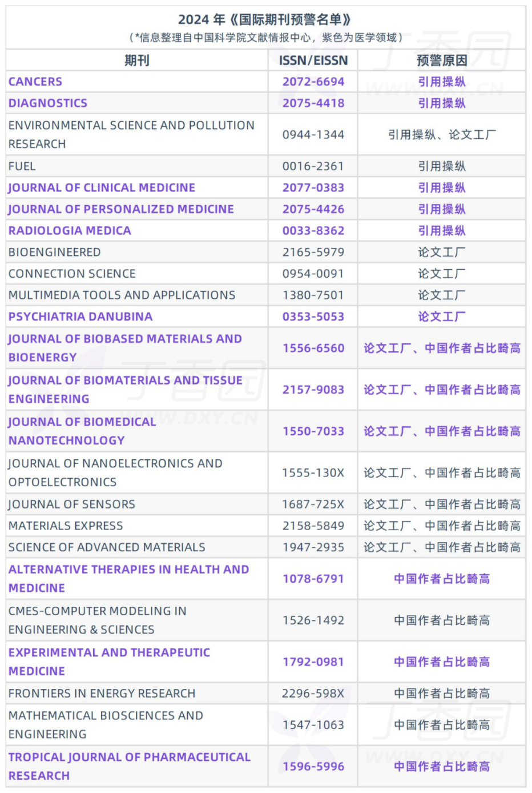Screen dimensions: 532x793
Task: Click TROPICAL JOURNAL OF PHARMACEUTICAL RESEARCH
Action: (x=130, y=766)
